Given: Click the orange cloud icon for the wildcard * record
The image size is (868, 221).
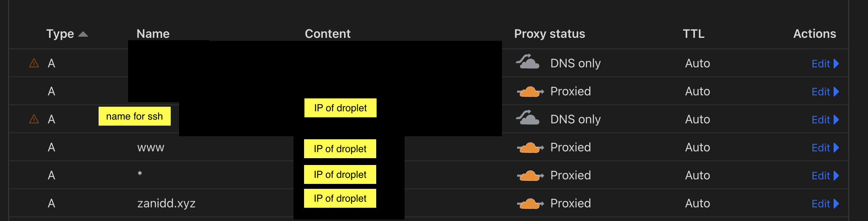Looking at the screenshot, I should (530, 176).
